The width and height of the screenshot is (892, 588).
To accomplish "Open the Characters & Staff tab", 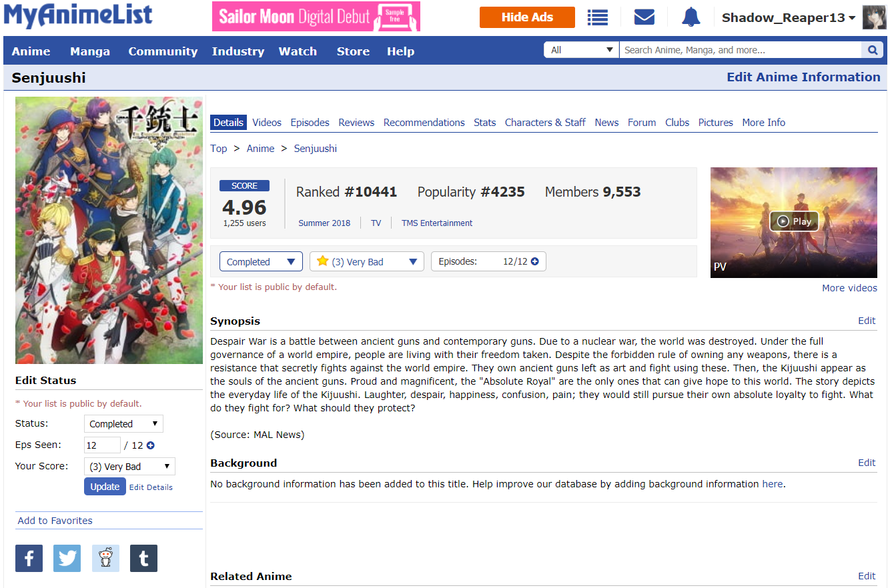I will (545, 123).
